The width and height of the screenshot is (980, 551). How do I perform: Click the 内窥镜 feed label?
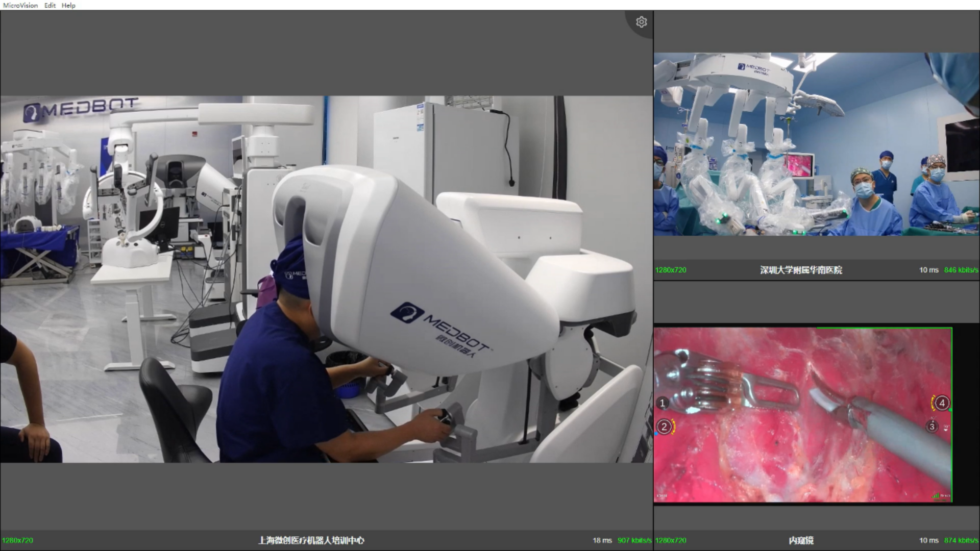[801, 540]
